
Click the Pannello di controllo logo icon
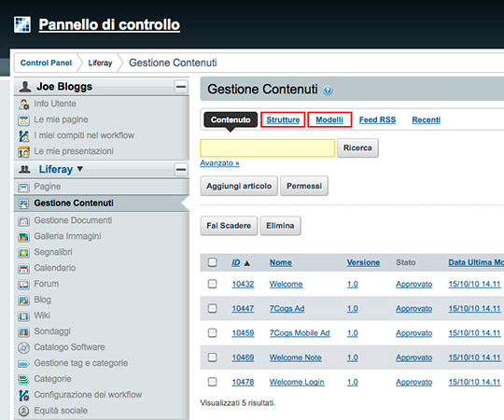click(x=22, y=25)
